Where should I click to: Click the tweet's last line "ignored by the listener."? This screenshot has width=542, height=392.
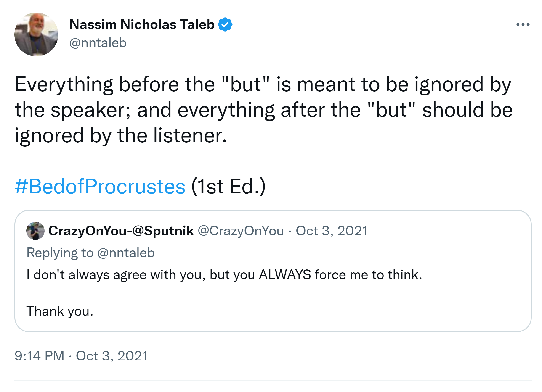(121, 136)
